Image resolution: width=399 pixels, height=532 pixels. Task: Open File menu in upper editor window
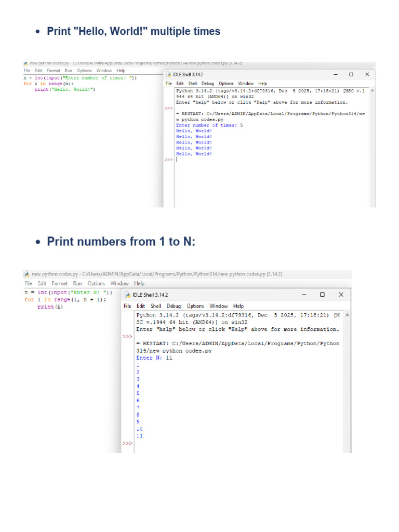click(x=27, y=71)
